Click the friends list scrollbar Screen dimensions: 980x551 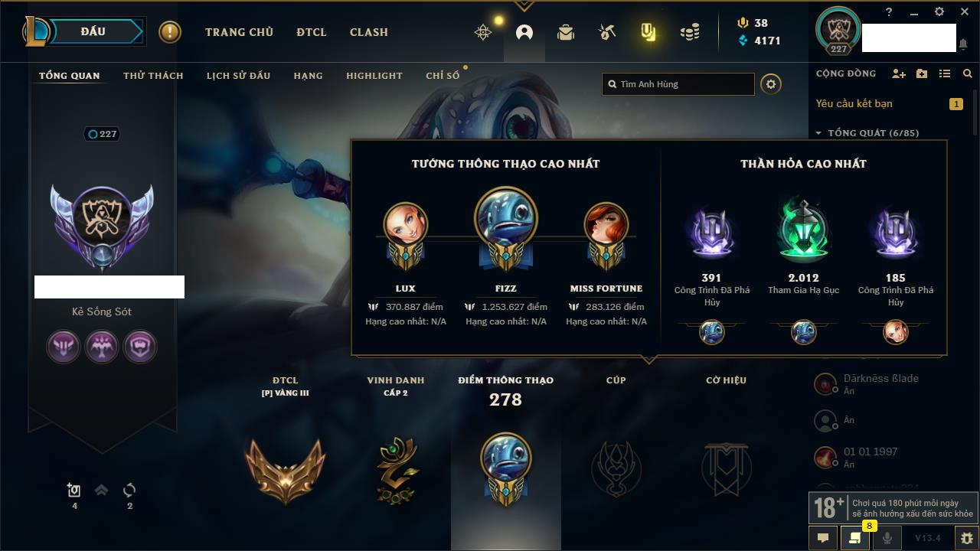[x=975, y=111]
